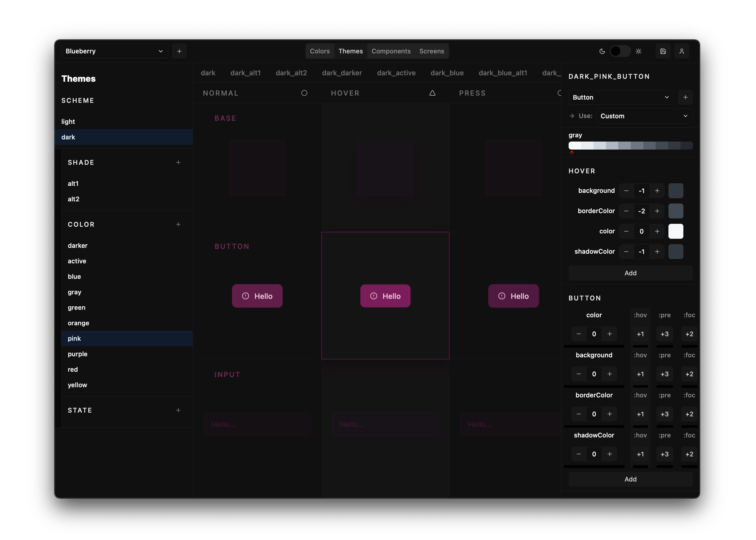This screenshot has width=756, height=540.
Task: Toggle the dark/light mode switch
Action: coord(620,51)
